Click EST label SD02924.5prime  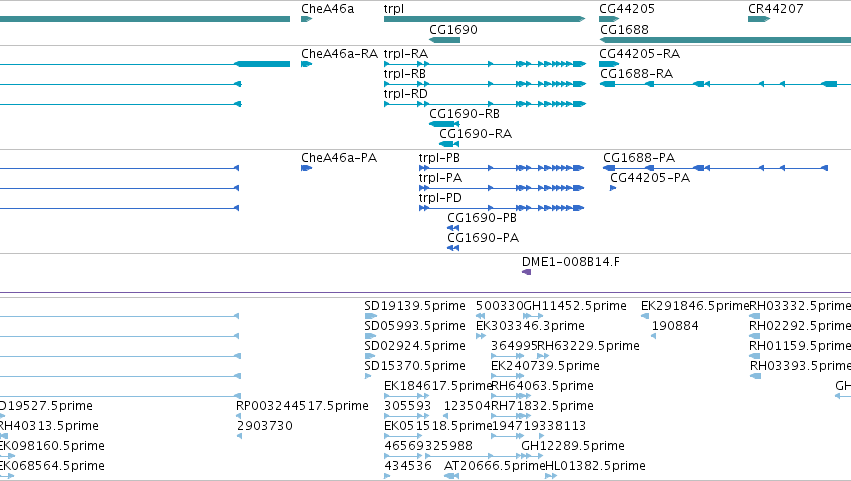pyautogui.click(x=415, y=346)
